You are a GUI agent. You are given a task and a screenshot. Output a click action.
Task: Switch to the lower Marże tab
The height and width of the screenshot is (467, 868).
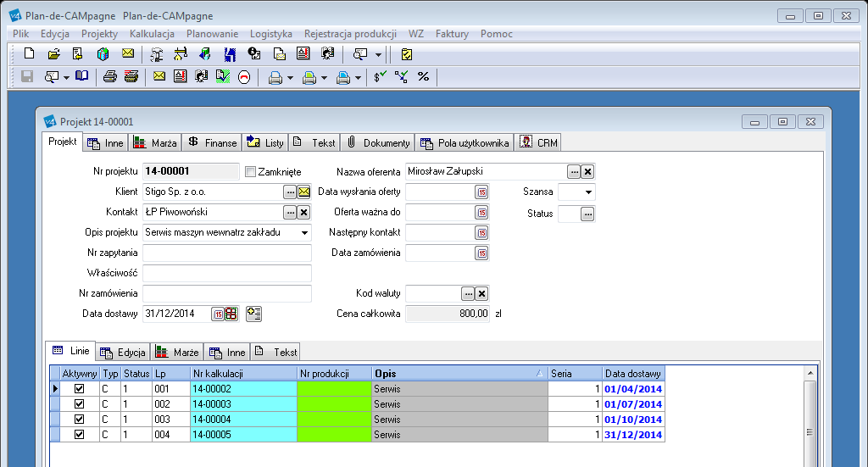click(x=177, y=352)
